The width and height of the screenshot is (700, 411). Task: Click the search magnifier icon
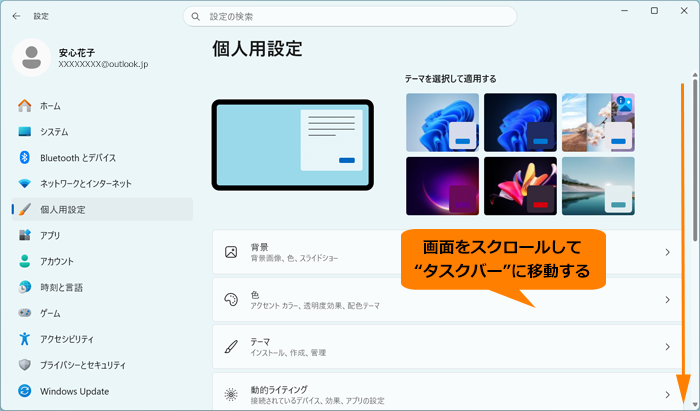point(196,17)
